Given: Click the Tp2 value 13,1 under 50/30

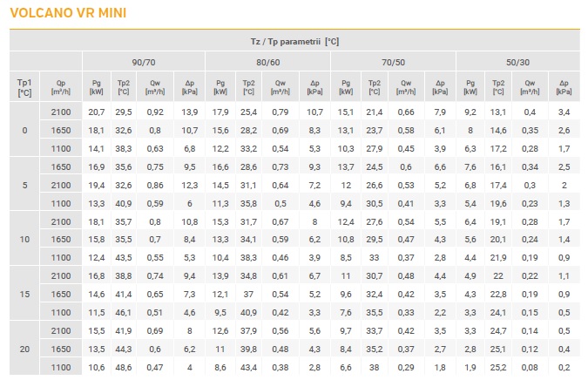Looking at the screenshot, I should (x=498, y=112).
